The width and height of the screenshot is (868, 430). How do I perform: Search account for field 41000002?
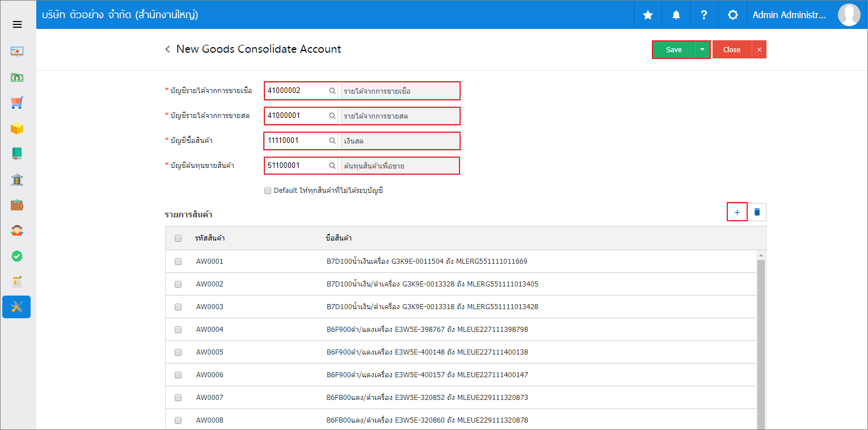pos(332,91)
